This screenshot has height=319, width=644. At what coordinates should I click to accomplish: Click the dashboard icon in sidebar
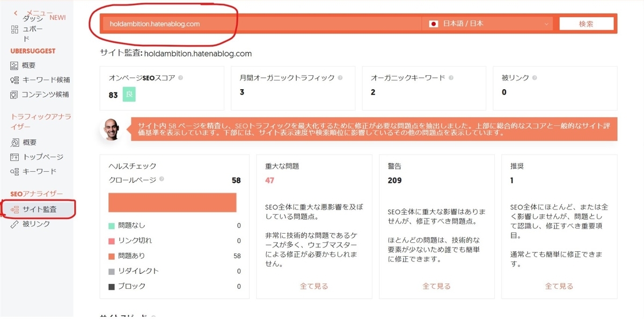pos(14,28)
